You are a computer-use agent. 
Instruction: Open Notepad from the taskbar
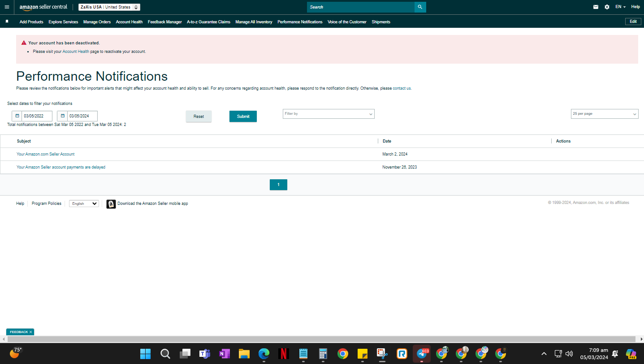point(303,354)
